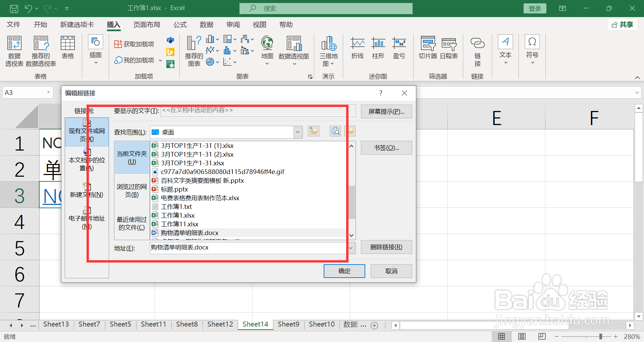Viewport: 644px width, 342px height.
Task: Click the Sign in (登录) button
Action: click(535, 9)
